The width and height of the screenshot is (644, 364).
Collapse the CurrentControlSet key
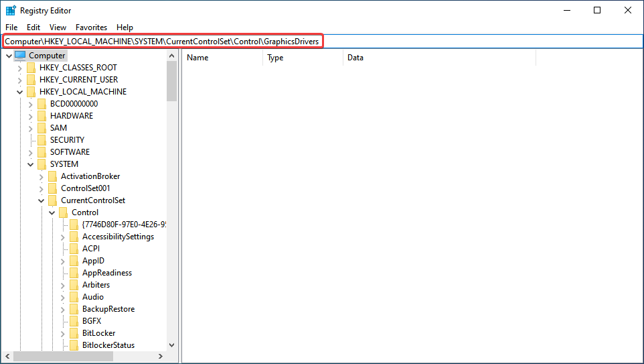pos(41,200)
